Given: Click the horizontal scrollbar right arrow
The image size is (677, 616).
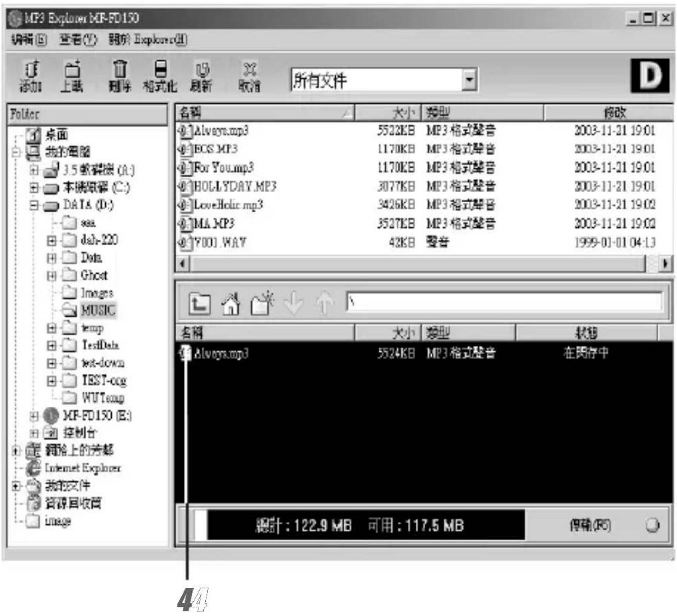Looking at the screenshot, I should [x=665, y=264].
